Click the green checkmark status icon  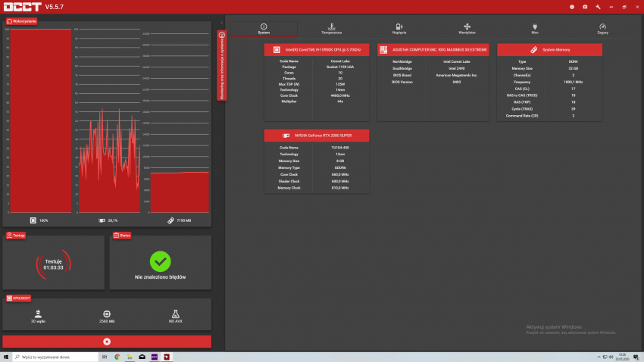(x=160, y=261)
